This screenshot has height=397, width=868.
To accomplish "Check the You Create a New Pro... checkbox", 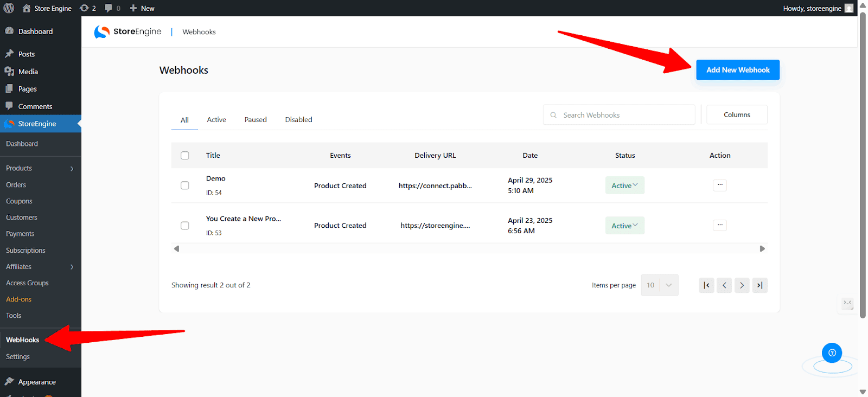I will pos(185,226).
